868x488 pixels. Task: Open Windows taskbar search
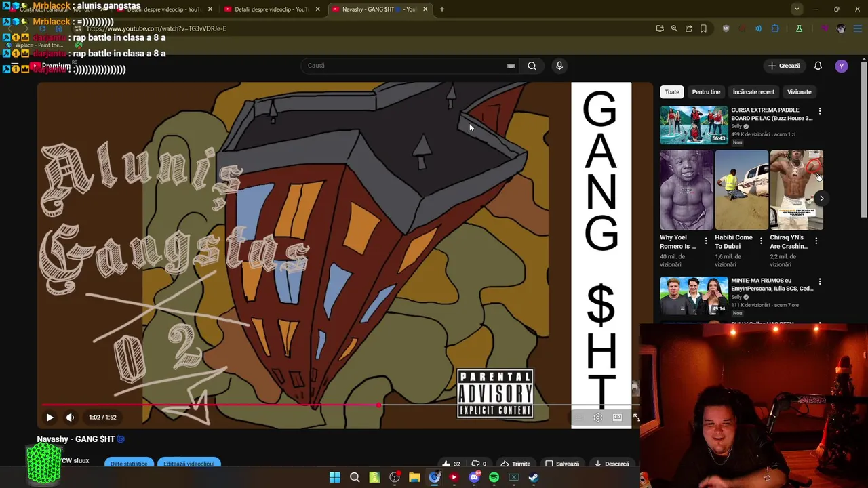point(355,477)
